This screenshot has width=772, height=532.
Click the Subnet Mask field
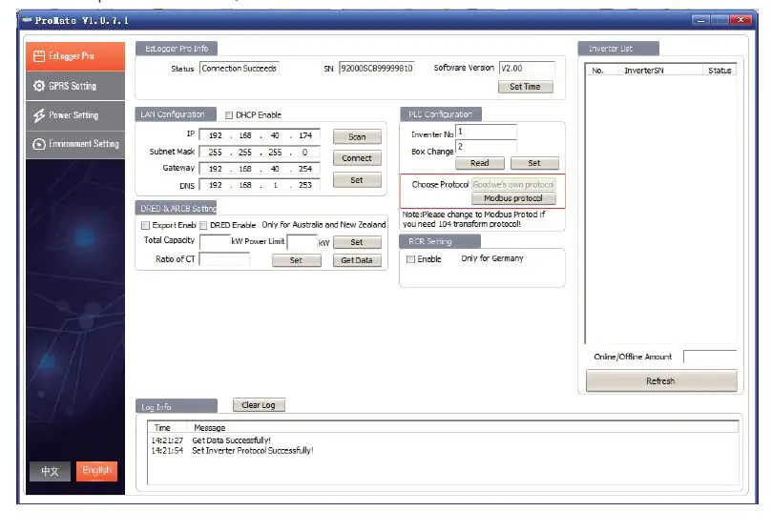pyautogui.click(x=260, y=152)
